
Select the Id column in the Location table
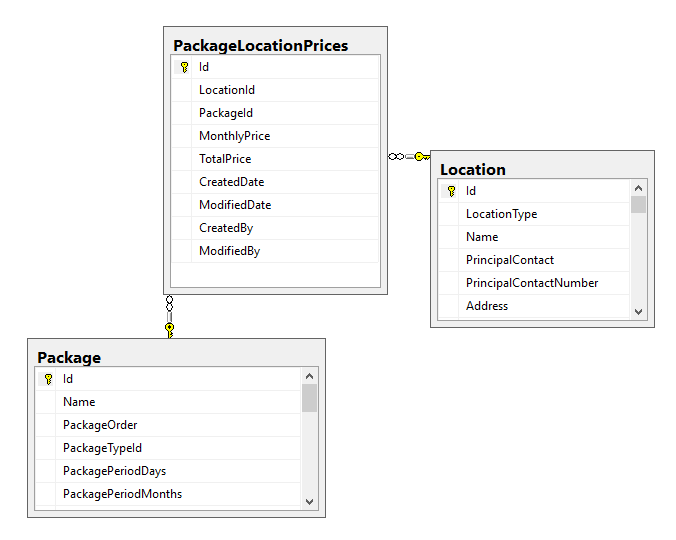coord(534,191)
